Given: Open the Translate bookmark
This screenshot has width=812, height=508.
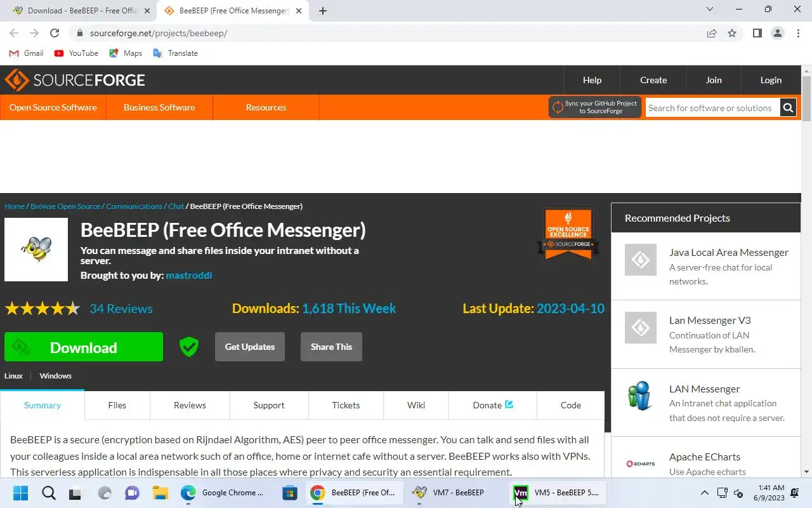Looking at the screenshot, I should pyautogui.click(x=176, y=53).
